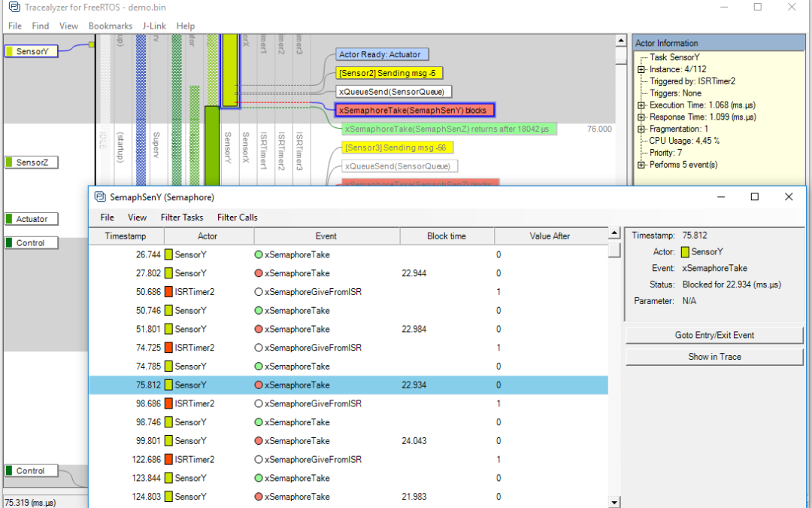Expand the Instance: 4/112 node
The image size is (812, 508).
click(641, 69)
